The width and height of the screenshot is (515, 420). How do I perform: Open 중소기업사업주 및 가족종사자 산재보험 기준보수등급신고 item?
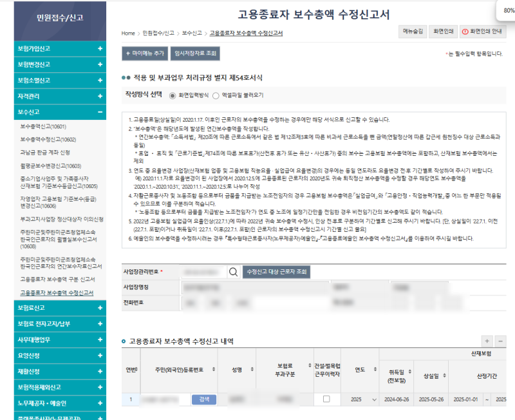pyautogui.click(x=59, y=182)
